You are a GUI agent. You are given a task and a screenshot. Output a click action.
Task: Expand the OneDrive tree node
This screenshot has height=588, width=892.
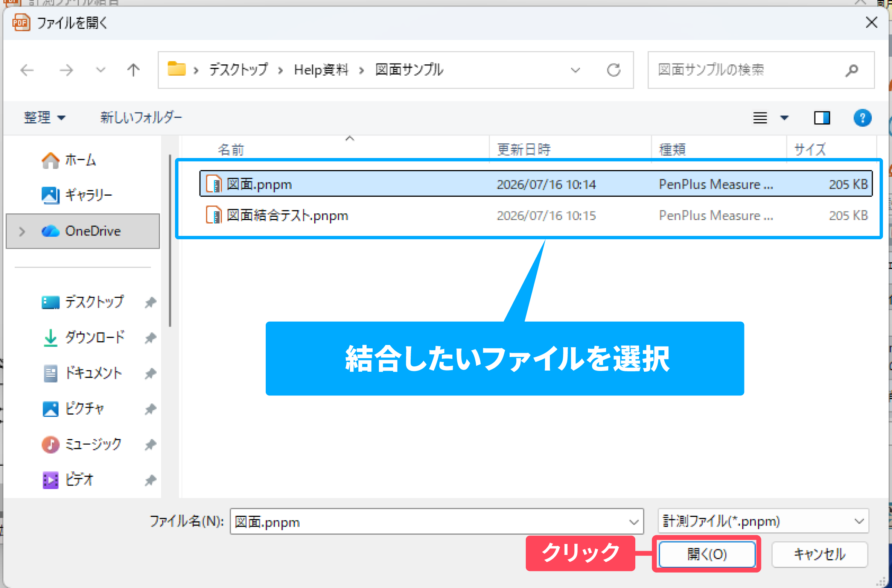pyautogui.click(x=22, y=231)
